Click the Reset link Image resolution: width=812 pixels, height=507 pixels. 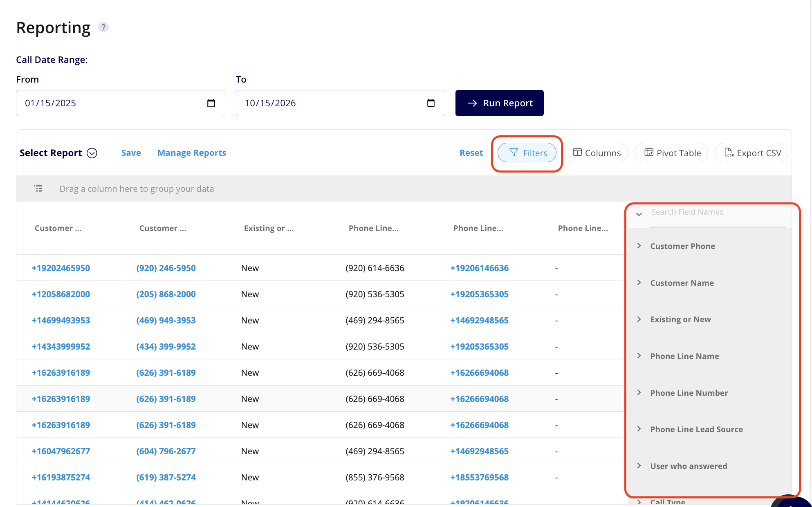coord(471,153)
